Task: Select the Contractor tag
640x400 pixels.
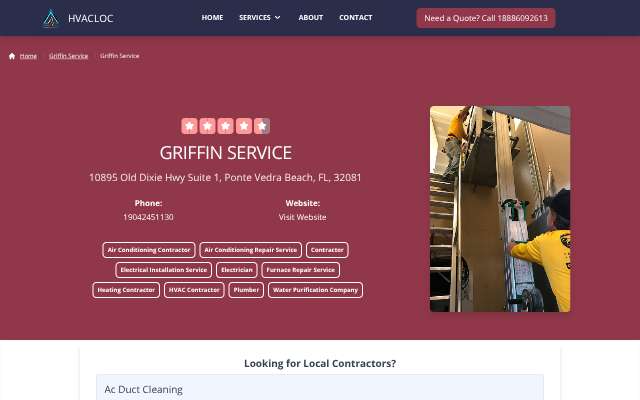Action: [x=327, y=250]
